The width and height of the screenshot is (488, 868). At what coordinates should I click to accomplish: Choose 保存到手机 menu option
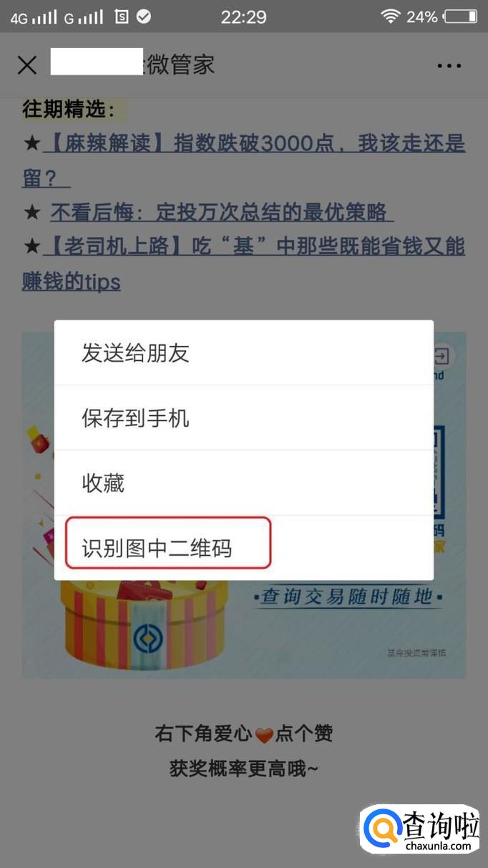point(244,418)
